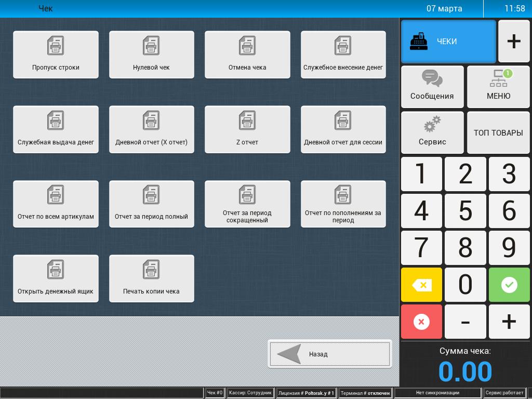Click the Нет синхронизации status indicator
The width and height of the screenshot is (532, 399).
[x=437, y=393]
